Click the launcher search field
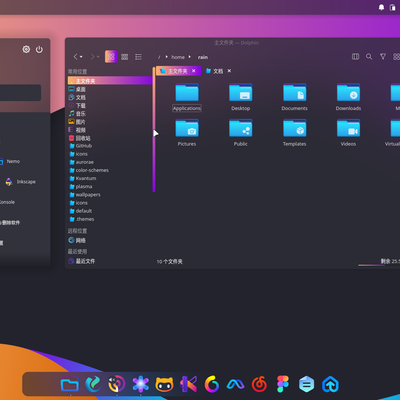 20,93
